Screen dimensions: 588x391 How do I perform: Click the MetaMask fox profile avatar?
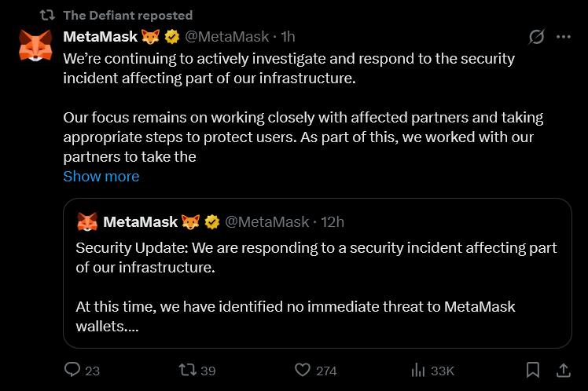point(35,46)
